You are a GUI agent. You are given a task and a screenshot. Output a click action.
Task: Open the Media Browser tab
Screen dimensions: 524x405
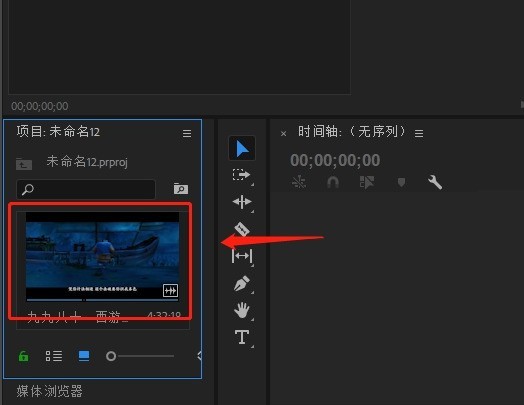[x=49, y=391]
